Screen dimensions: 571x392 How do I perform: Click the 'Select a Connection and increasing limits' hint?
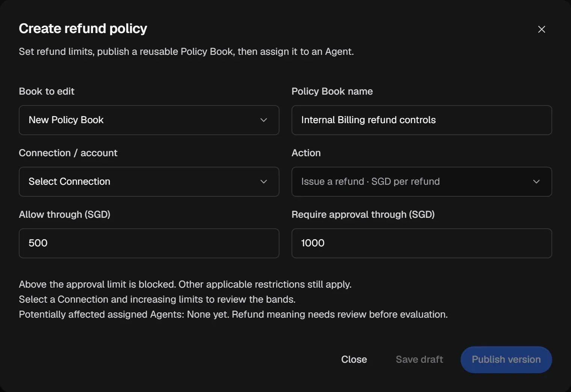(157, 299)
